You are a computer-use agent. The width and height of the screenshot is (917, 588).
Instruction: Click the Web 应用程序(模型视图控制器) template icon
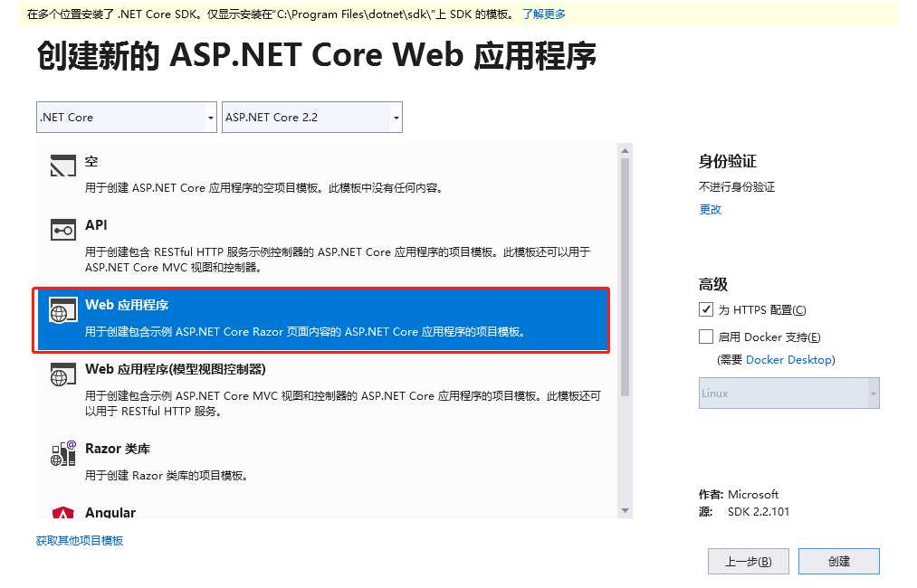[63, 375]
